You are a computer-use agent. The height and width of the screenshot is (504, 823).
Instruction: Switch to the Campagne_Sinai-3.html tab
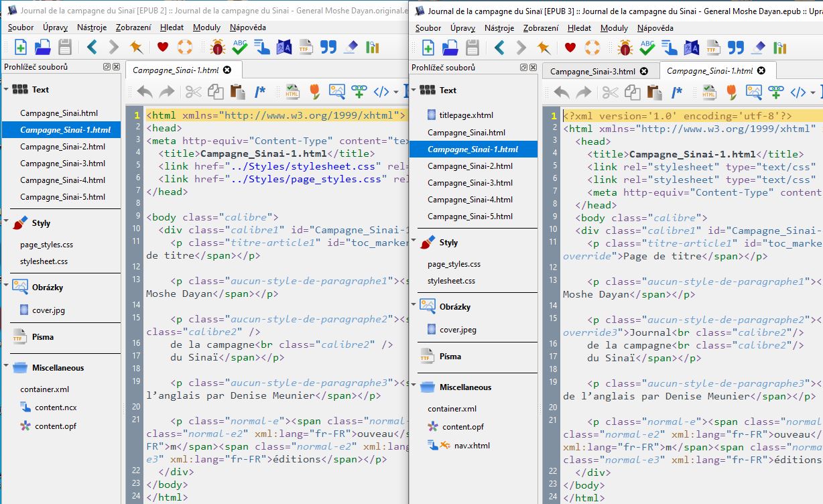coord(592,71)
